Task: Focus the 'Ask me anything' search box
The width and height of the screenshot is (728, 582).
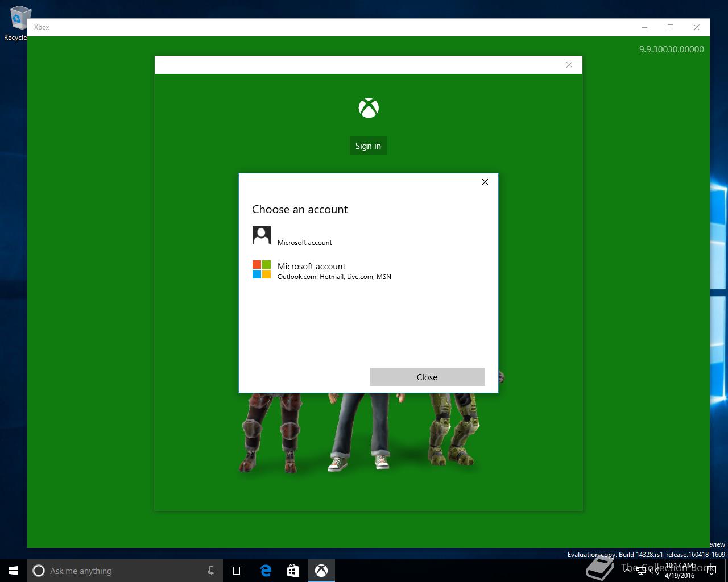Action: (124, 571)
